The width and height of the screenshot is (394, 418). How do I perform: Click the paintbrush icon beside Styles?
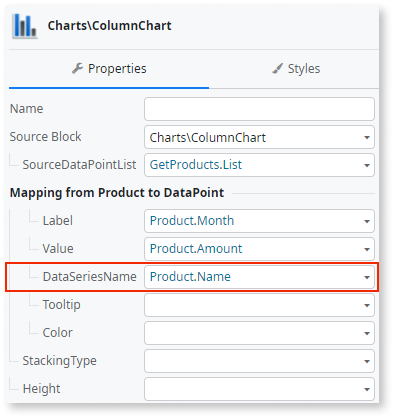[x=277, y=69]
